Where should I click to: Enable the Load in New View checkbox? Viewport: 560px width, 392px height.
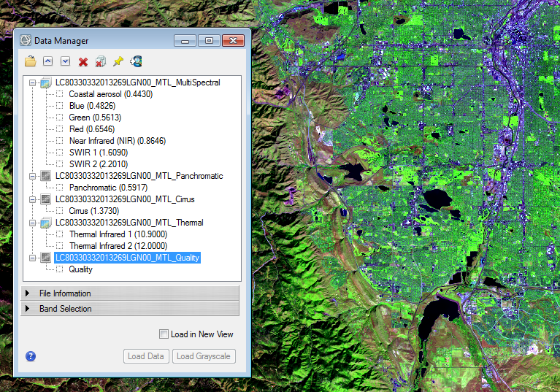point(164,334)
